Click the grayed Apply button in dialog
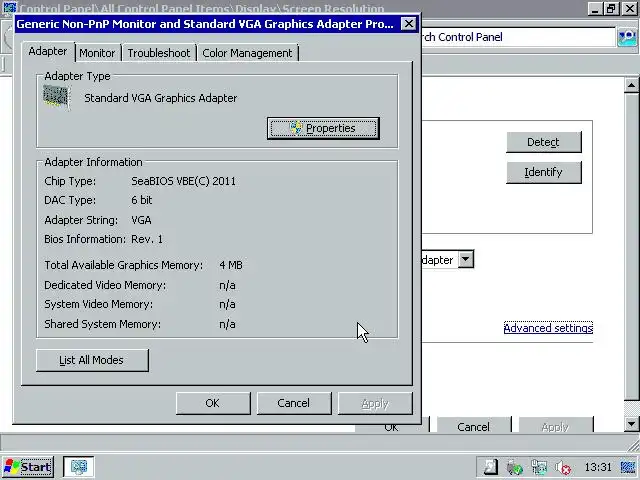 tap(375, 403)
